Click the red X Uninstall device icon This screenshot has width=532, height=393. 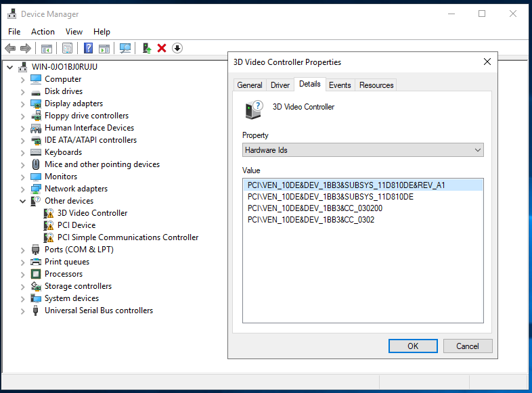tap(162, 48)
